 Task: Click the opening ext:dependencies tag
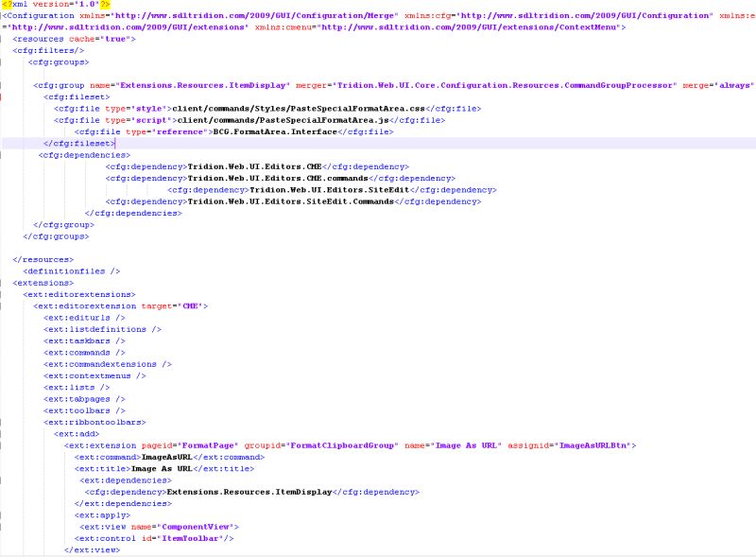tap(126, 479)
